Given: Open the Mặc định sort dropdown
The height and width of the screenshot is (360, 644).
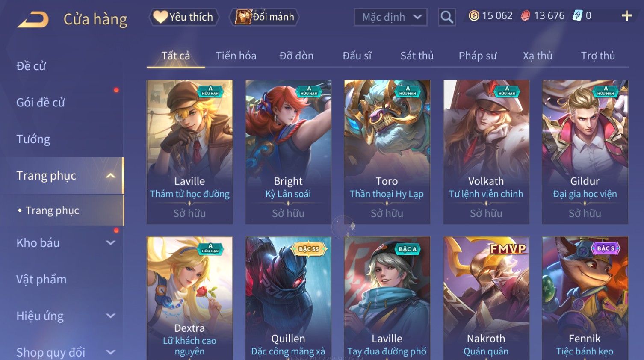Looking at the screenshot, I should click(x=390, y=17).
